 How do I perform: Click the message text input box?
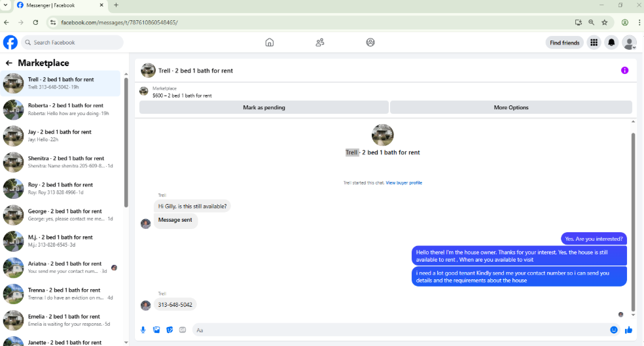coord(401,330)
